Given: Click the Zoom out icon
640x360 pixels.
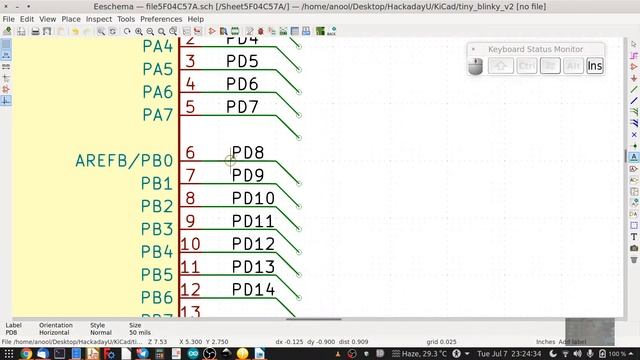Looking at the screenshot, I should click(150, 31).
